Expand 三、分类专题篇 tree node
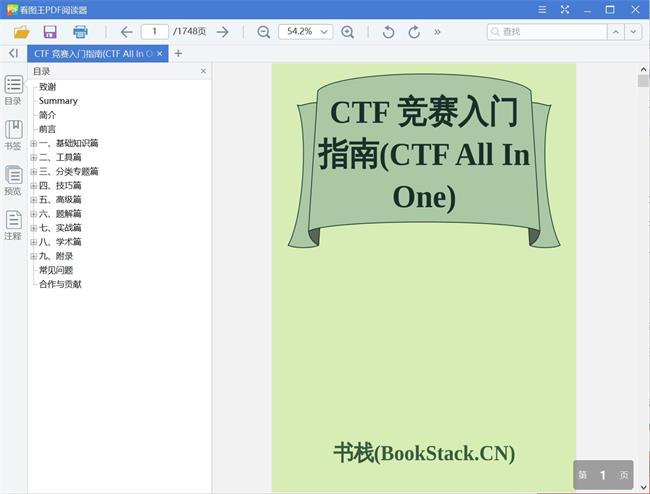The height and width of the screenshot is (494, 650). pyautogui.click(x=34, y=172)
